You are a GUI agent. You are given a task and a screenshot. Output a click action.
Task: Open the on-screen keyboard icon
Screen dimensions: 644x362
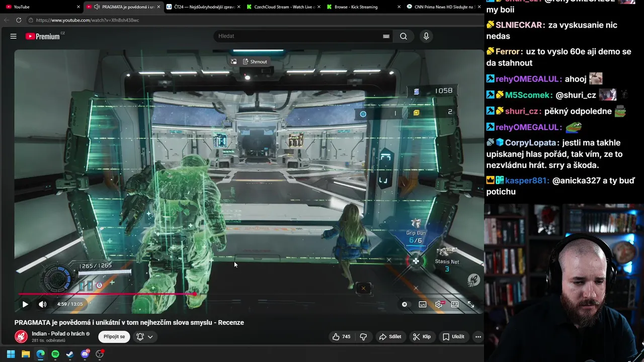[x=386, y=36]
